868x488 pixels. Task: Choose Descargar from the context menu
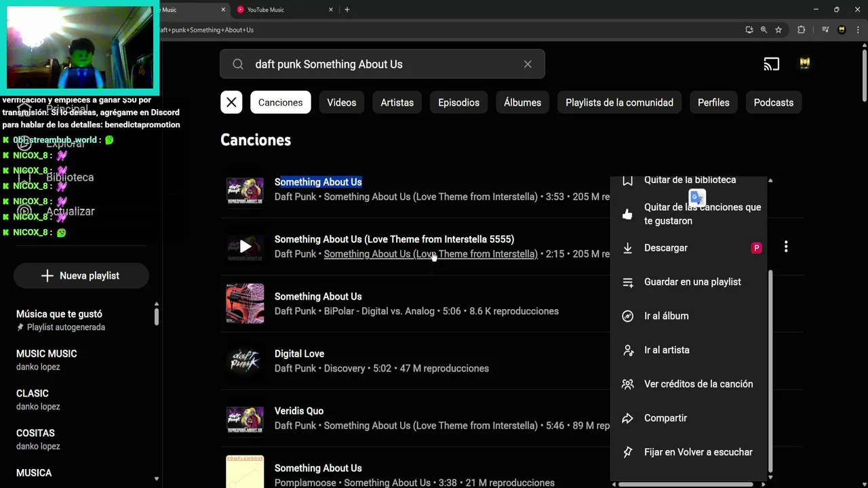click(690, 248)
